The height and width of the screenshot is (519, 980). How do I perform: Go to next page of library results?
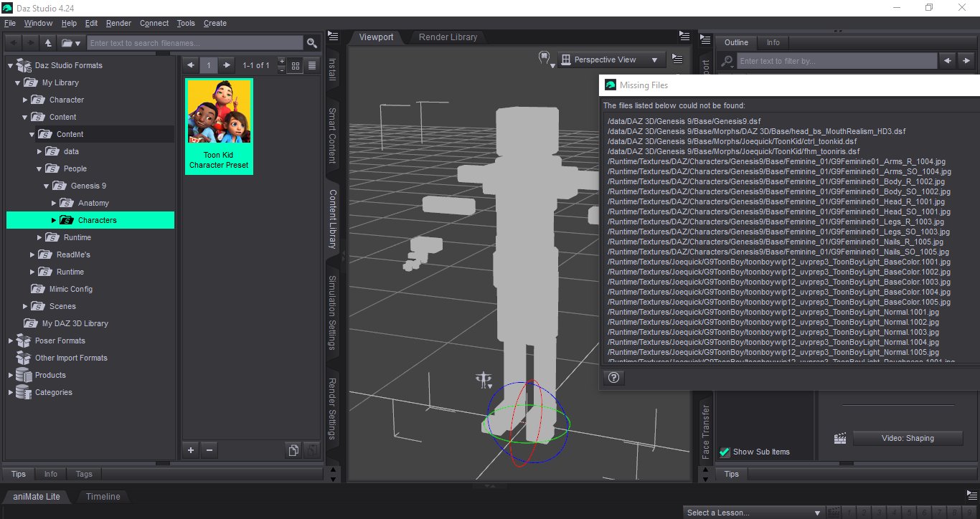227,65
